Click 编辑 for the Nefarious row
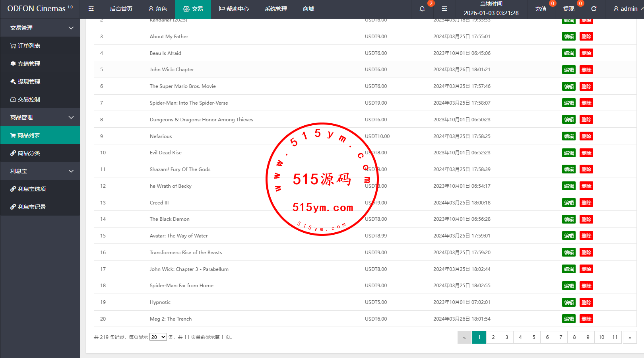Viewport: 644px width, 358px height. 568,136
